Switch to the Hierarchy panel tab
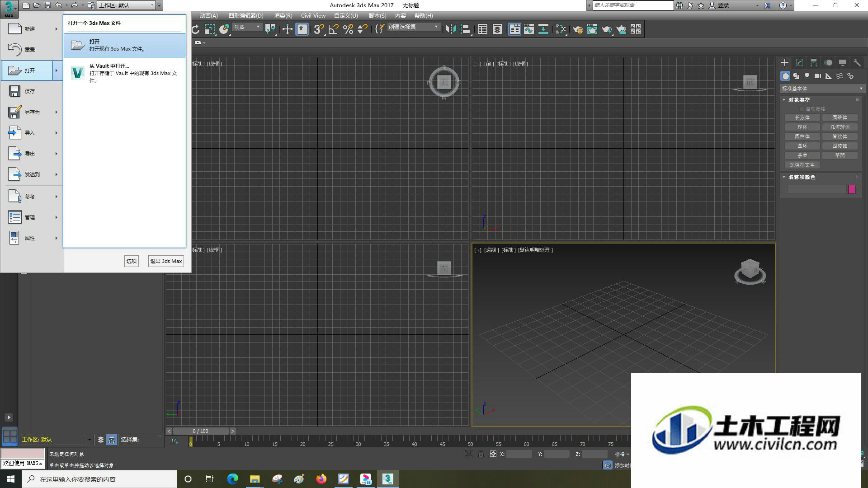 tap(814, 63)
